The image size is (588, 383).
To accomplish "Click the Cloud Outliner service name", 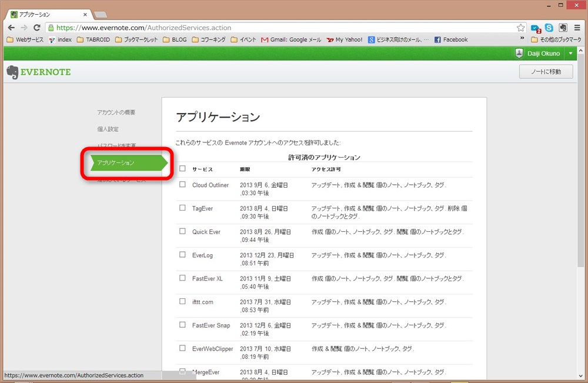I will [x=211, y=185].
